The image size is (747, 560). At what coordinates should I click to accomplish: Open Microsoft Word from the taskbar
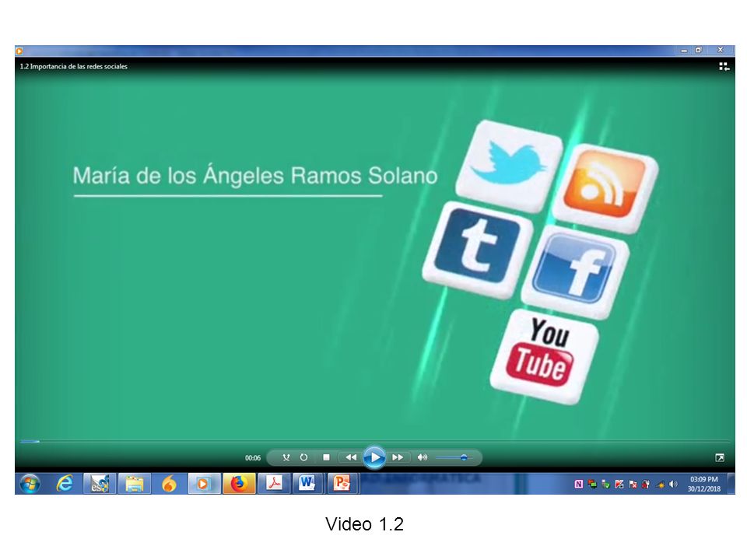click(x=308, y=484)
